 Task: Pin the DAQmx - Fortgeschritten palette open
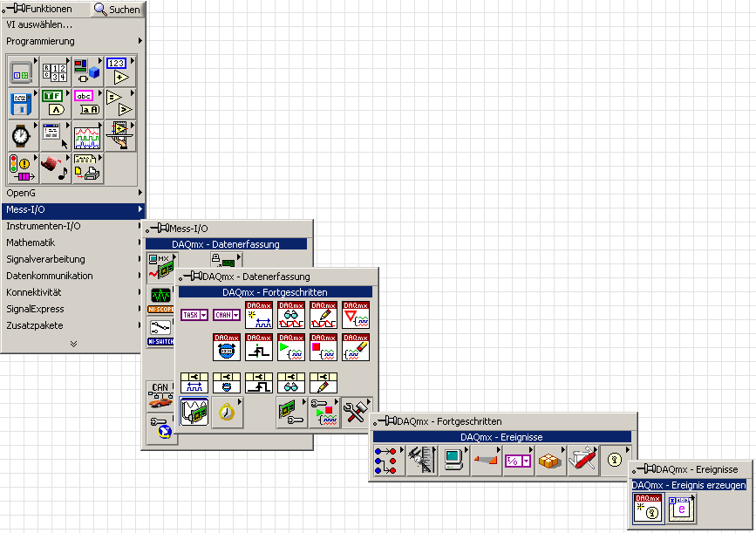[x=385, y=421]
